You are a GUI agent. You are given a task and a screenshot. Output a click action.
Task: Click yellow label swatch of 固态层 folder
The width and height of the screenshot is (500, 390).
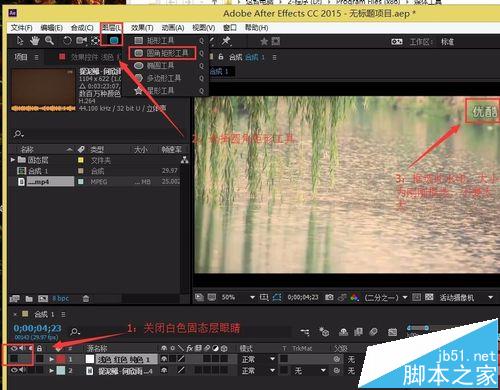80,160
